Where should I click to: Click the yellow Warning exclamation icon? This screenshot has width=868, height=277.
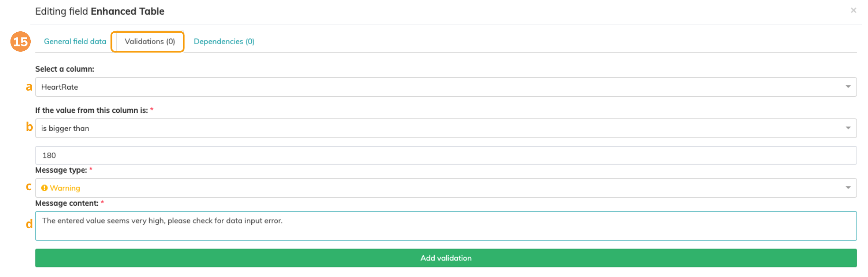pos(45,188)
